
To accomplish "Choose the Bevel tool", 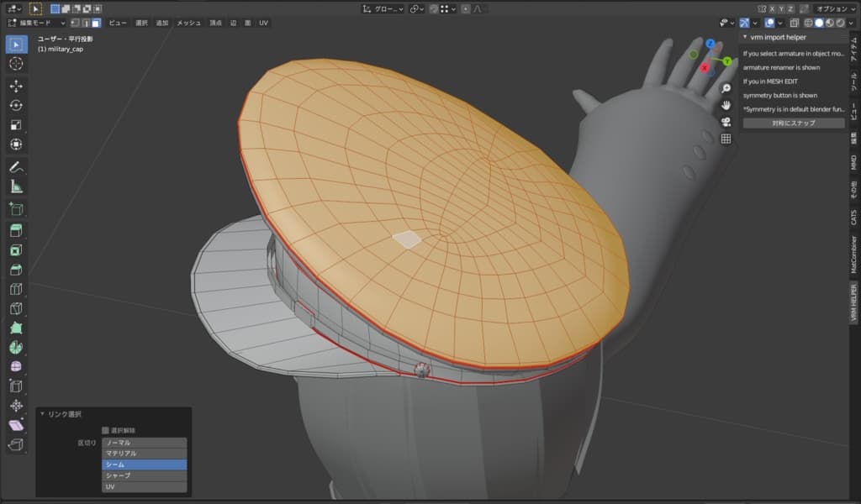I will 16,270.
